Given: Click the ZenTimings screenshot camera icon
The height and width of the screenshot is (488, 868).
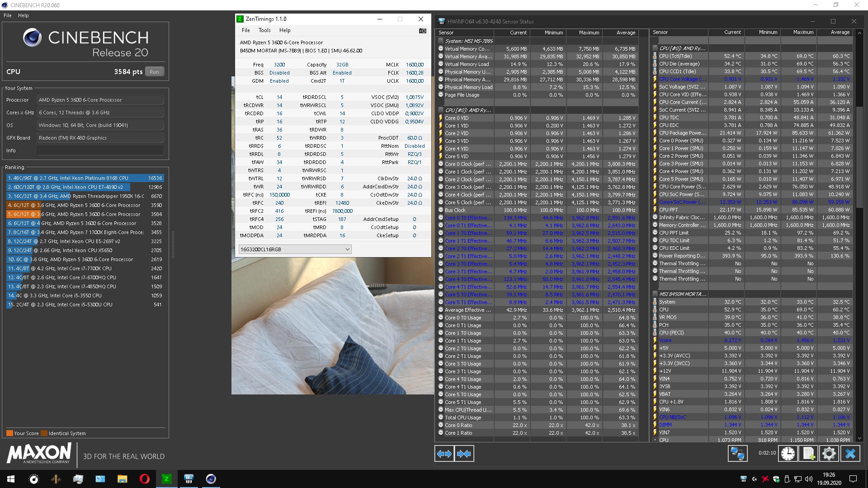Looking at the screenshot, I should (x=422, y=31).
